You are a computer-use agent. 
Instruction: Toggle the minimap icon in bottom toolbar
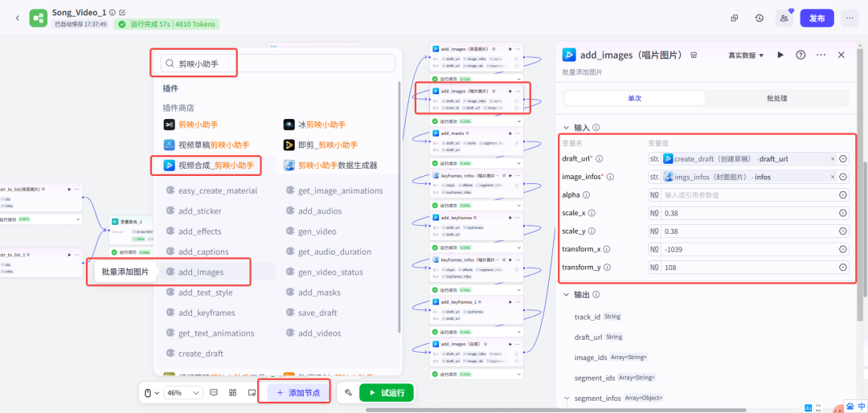(x=252, y=393)
